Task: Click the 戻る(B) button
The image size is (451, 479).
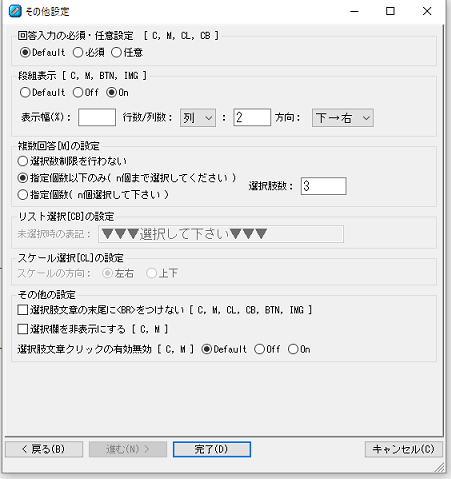Action: (44, 449)
